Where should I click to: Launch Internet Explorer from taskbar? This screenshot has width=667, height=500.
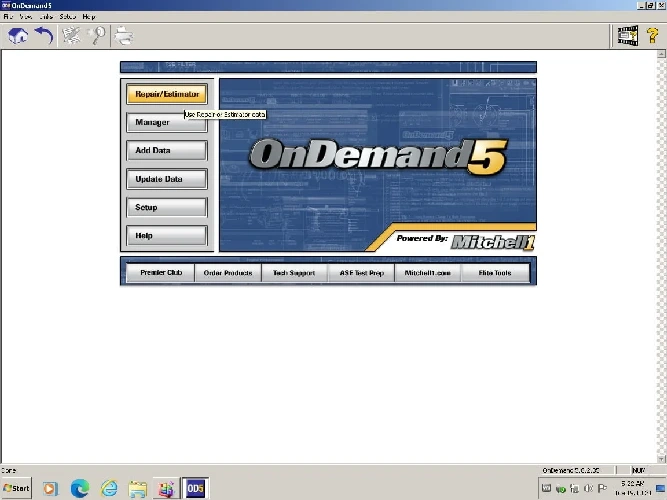point(109,489)
